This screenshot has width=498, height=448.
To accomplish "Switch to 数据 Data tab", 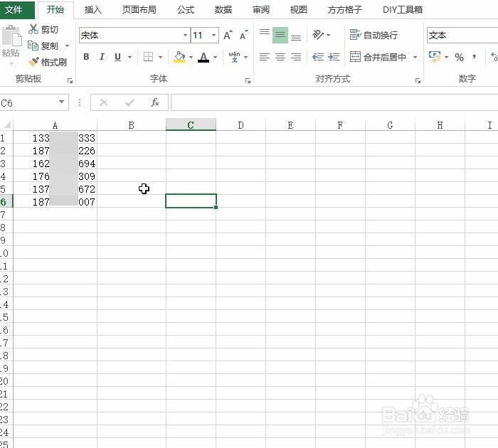I will pos(223,10).
